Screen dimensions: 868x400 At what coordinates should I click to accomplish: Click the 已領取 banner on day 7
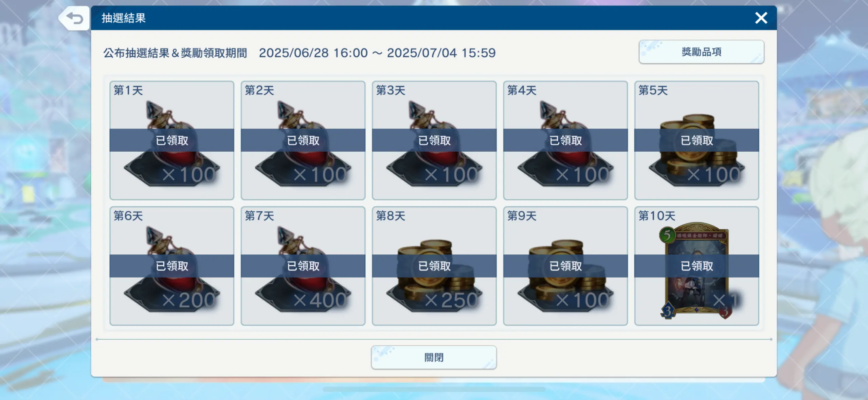coord(303,266)
